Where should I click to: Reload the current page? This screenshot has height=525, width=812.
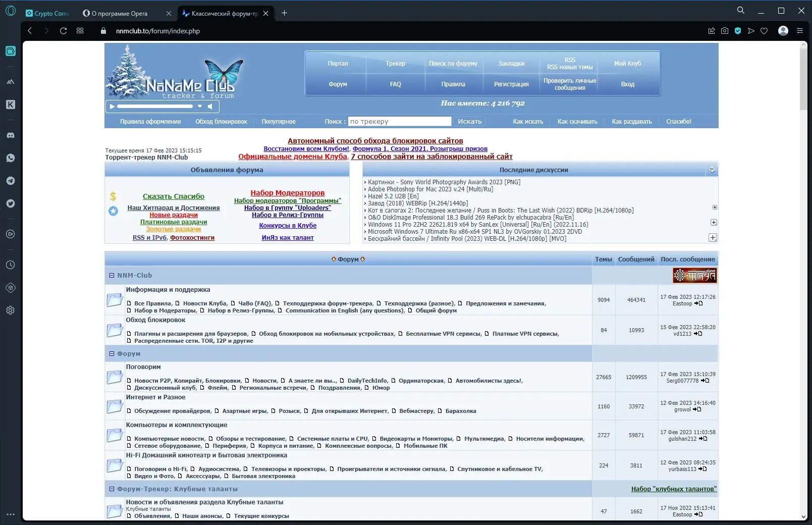(63, 31)
